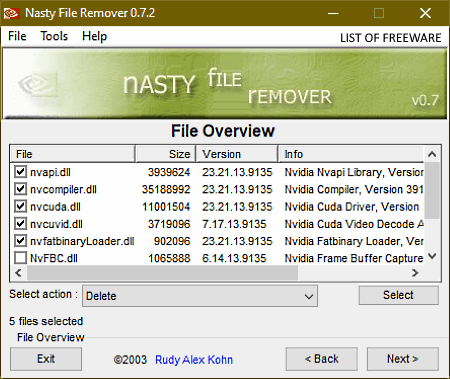Image resolution: width=450 pixels, height=379 pixels.
Task: Click the 5 files selected status text
Action: 46,321
